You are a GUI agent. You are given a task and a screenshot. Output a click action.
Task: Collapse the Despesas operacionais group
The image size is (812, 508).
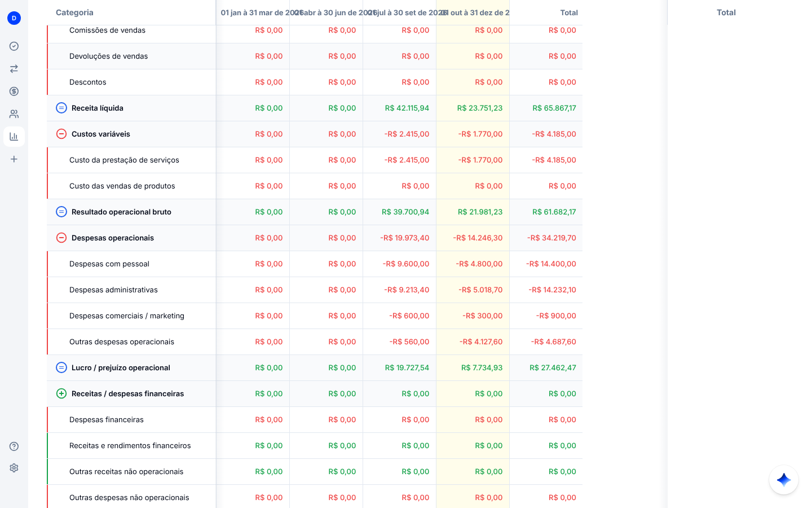pos(61,238)
